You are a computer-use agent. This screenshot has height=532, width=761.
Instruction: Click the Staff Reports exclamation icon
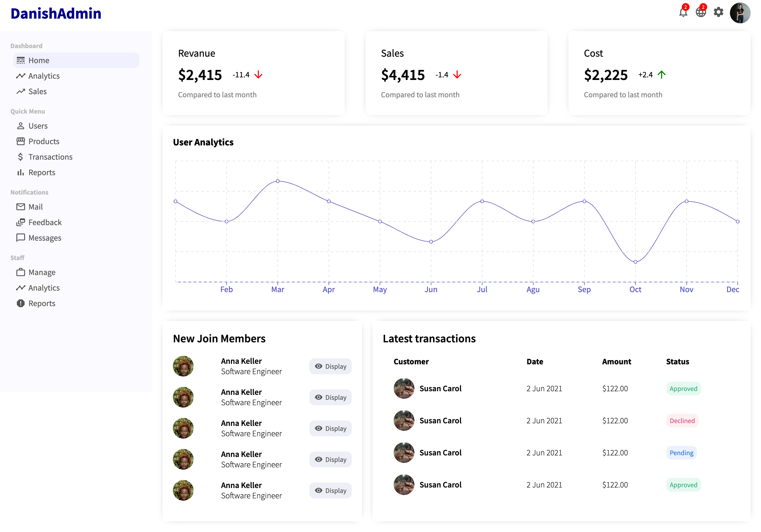tap(20, 303)
